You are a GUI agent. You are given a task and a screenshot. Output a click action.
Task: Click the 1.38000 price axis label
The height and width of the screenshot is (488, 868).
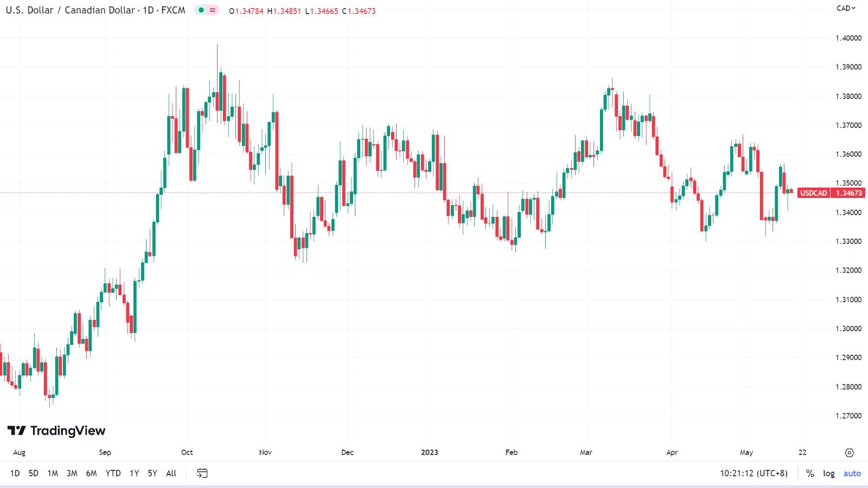[848, 97]
